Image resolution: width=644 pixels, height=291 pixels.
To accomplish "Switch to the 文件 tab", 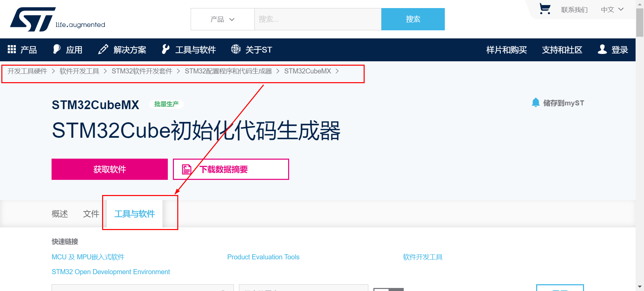I will click(x=91, y=214).
